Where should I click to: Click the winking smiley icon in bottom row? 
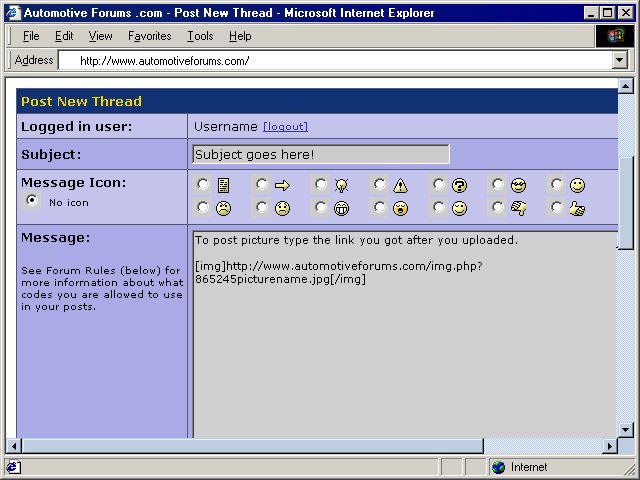click(459, 209)
